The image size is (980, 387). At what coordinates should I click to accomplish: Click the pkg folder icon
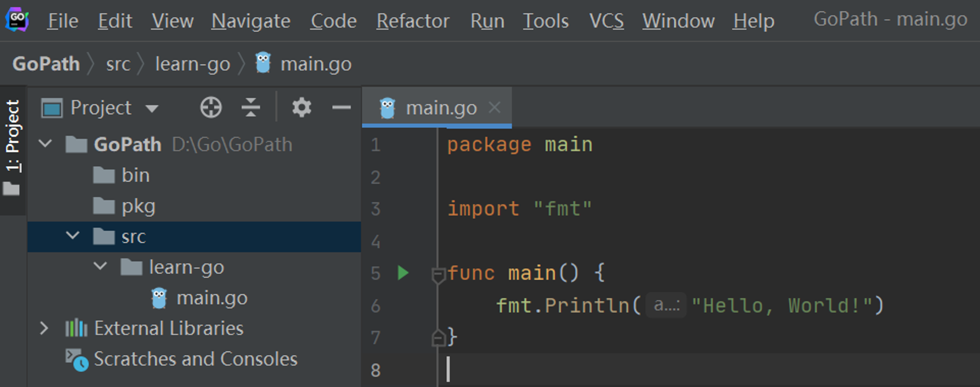click(x=104, y=205)
